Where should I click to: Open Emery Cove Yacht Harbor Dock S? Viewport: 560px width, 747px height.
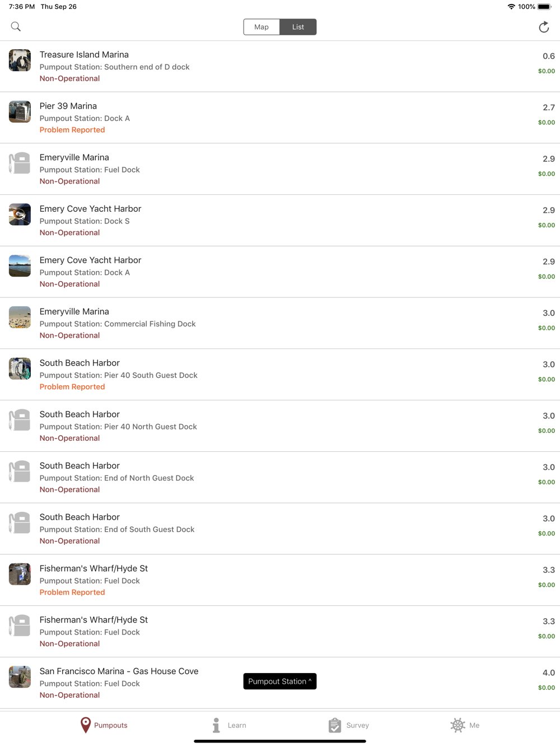[x=90, y=209]
